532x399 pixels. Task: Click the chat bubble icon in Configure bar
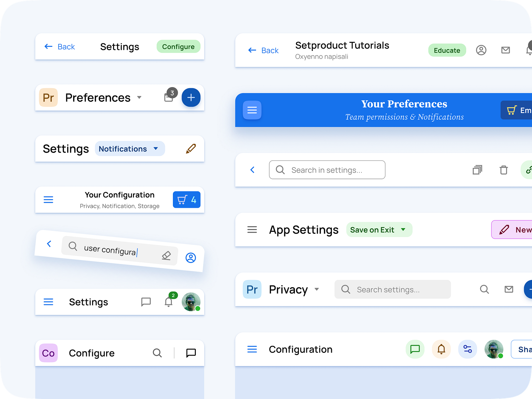[191, 353]
